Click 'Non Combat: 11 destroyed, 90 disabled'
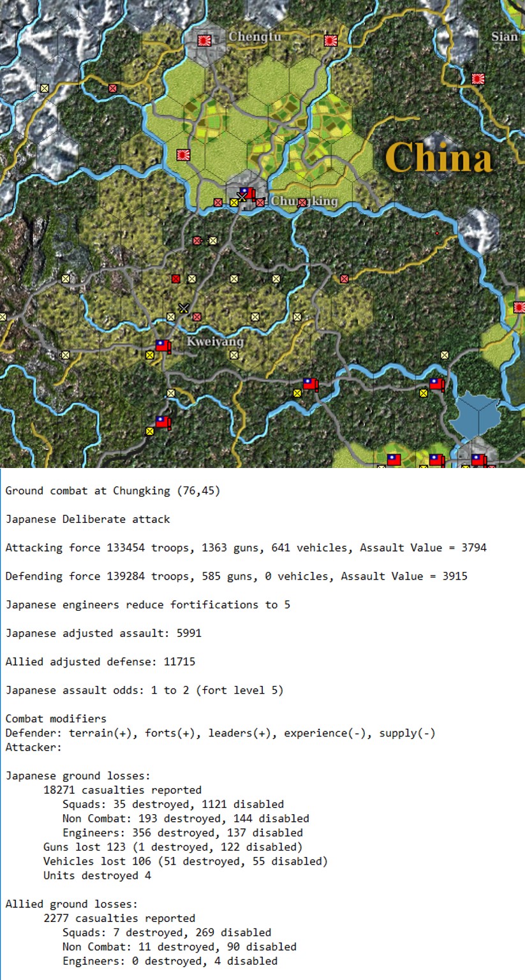The height and width of the screenshot is (980, 525). coord(179,947)
